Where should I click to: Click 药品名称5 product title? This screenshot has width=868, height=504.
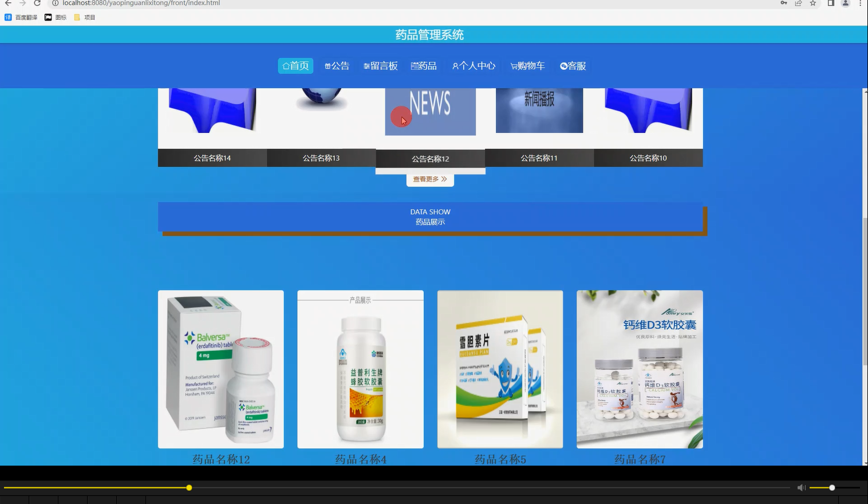point(500,459)
